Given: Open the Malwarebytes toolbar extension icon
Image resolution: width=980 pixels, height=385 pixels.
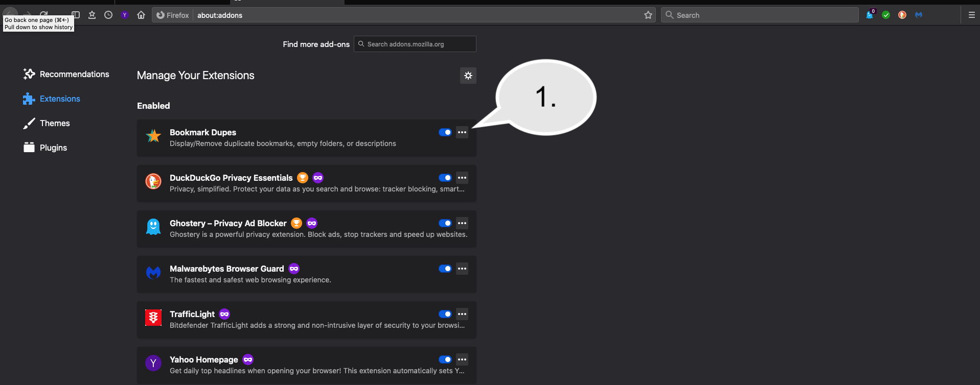Looking at the screenshot, I should click(919, 15).
